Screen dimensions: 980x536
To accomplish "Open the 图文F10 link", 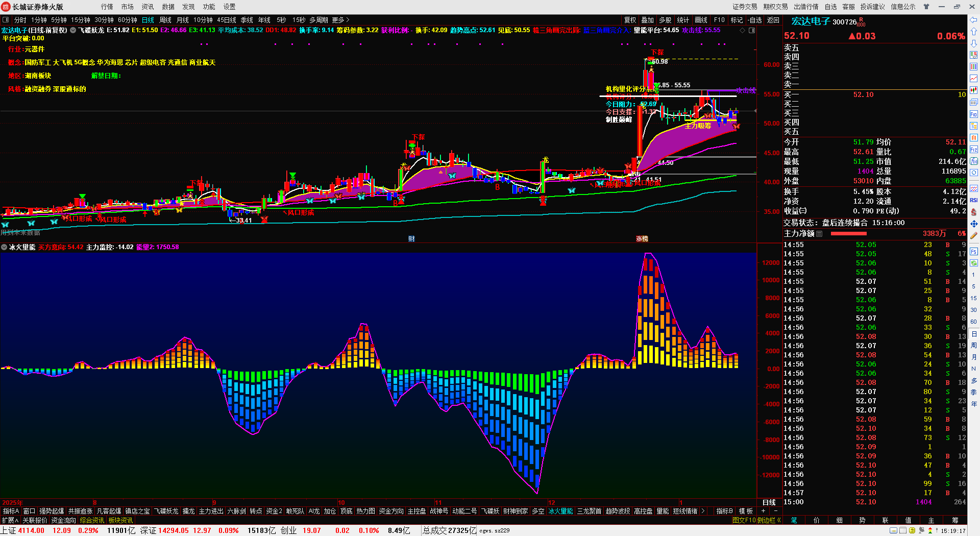I will click(x=744, y=520).
